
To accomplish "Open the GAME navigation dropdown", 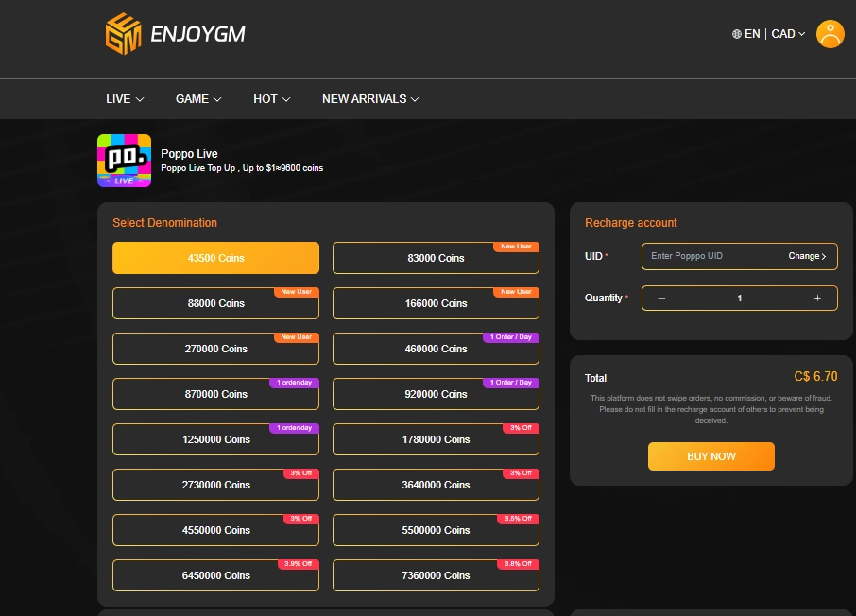I will point(198,99).
